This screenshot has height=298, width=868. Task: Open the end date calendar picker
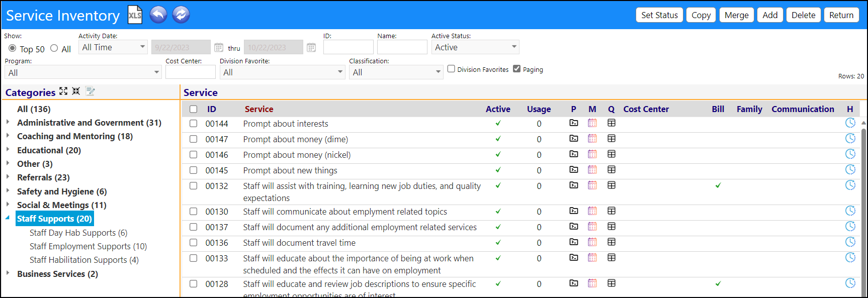click(311, 48)
